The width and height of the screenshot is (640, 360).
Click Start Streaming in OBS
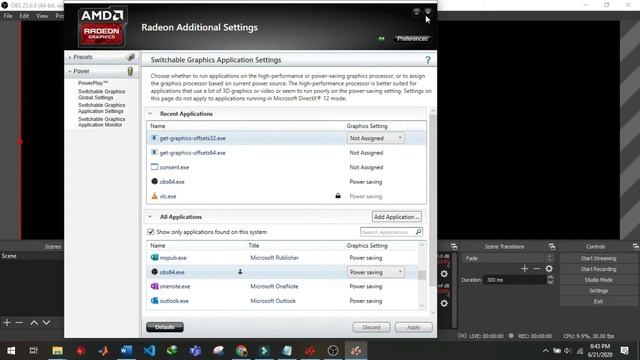[598, 258]
